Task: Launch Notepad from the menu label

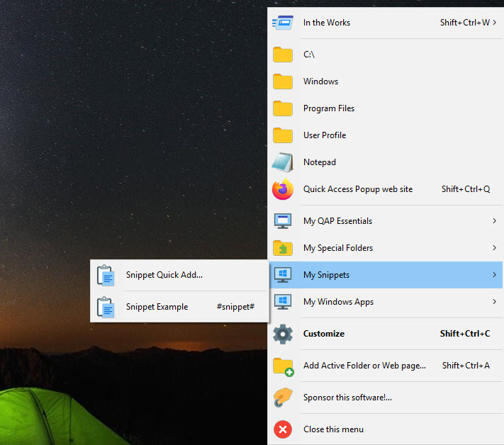Action: point(320,162)
